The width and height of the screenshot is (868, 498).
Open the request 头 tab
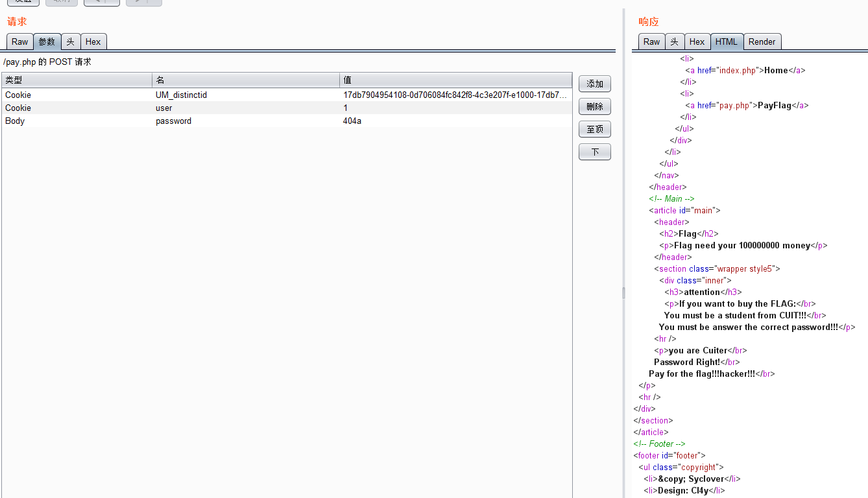click(70, 41)
